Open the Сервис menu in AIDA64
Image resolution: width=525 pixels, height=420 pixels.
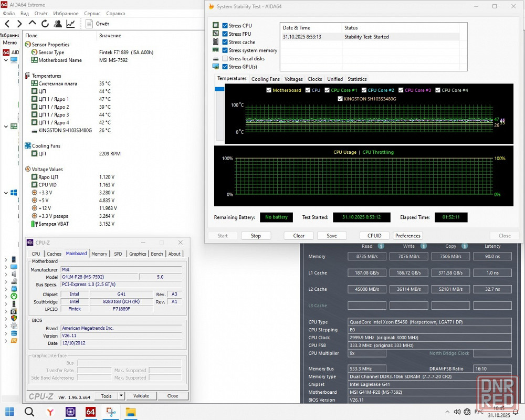[x=92, y=13]
